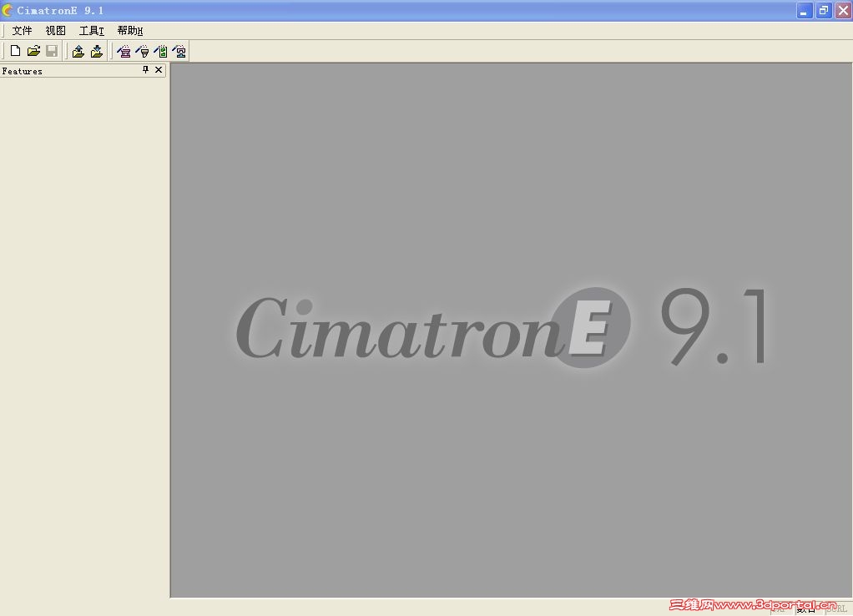Open the 帮助H menu
Image resolution: width=853 pixels, height=616 pixels.
(x=130, y=31)
